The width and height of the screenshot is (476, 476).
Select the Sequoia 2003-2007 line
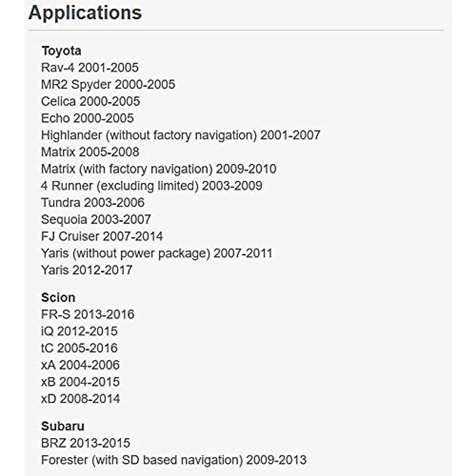coord(96,219)
